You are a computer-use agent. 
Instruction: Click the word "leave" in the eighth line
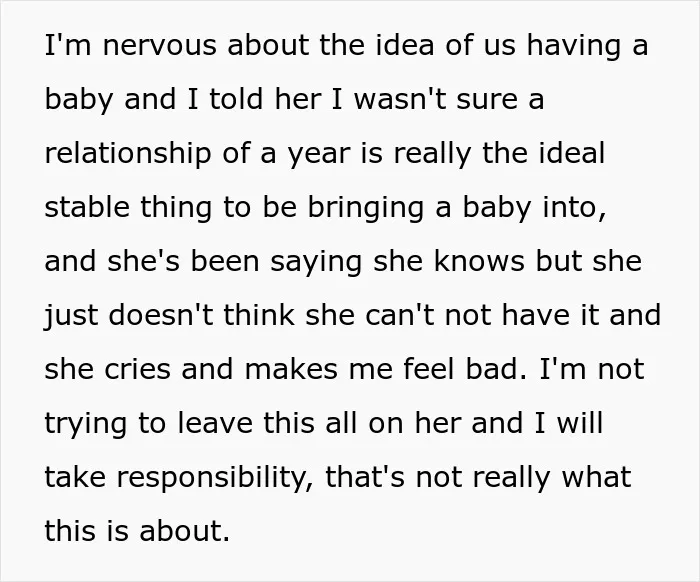click(215, 423)
